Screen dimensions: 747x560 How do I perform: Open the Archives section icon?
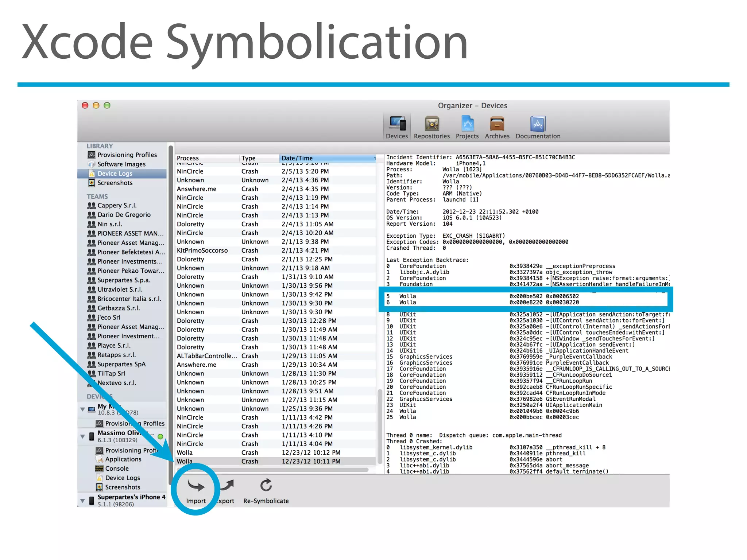coord(497,127)
